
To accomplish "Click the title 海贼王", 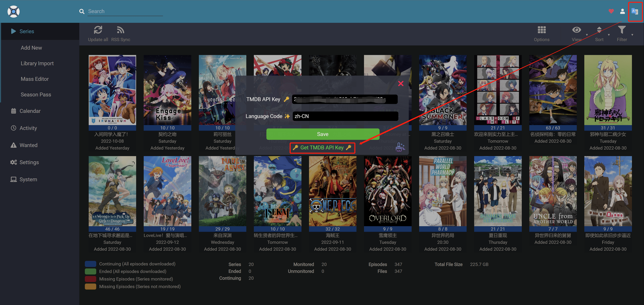I will tap(332, 236).
